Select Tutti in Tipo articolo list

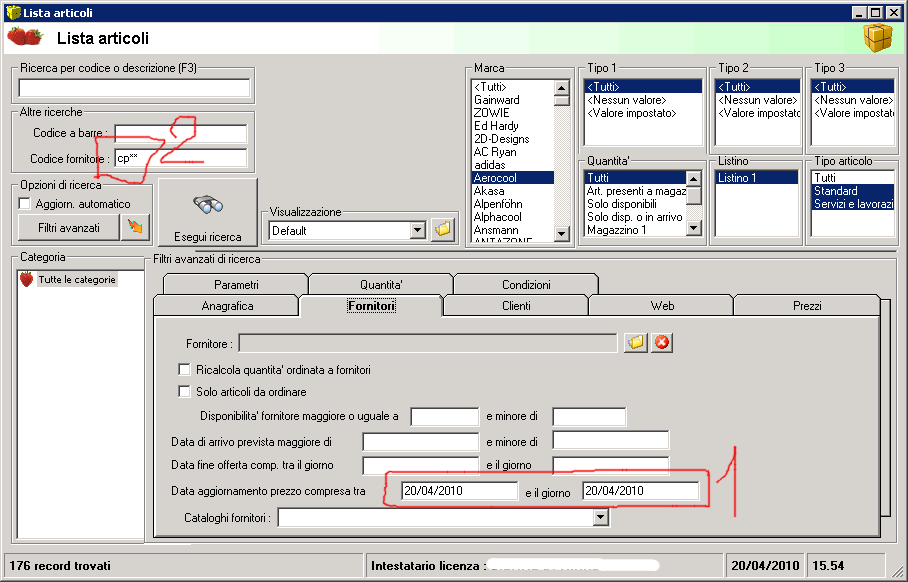tap(853, 178)
